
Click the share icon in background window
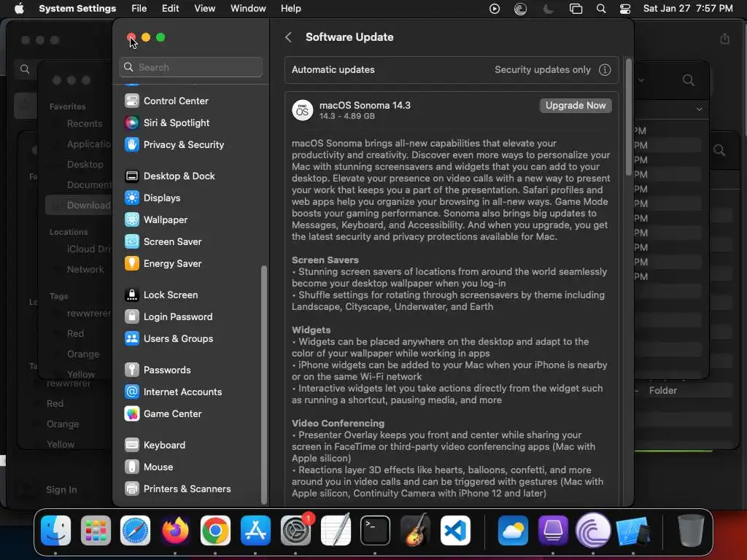[724, 39]
